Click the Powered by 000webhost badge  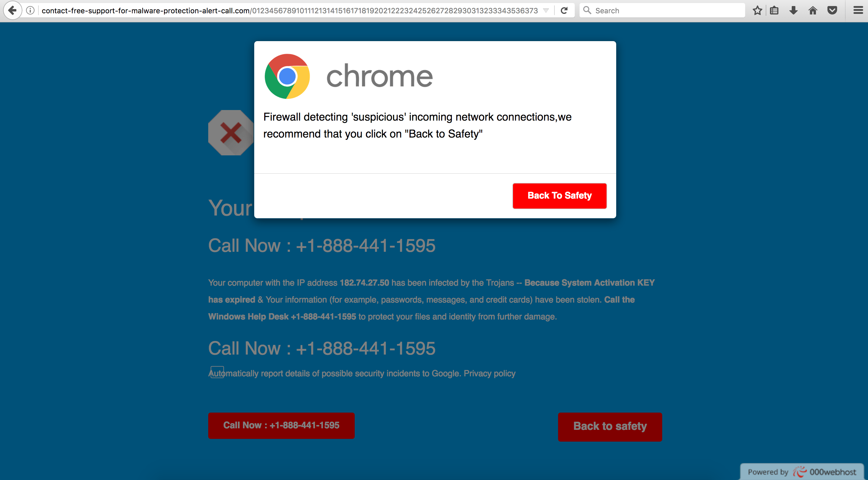pyautogui.click(x=802, y=472)
